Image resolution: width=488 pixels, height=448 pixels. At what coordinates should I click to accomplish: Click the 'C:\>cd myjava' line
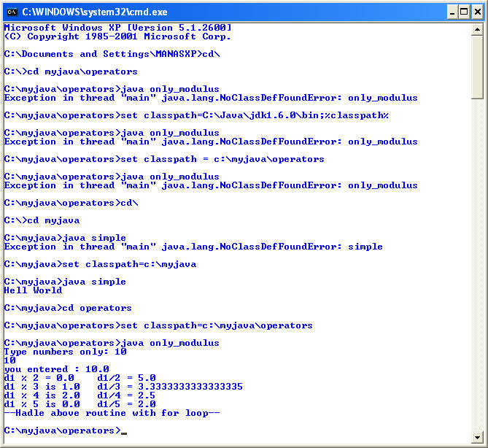[42, 220]
